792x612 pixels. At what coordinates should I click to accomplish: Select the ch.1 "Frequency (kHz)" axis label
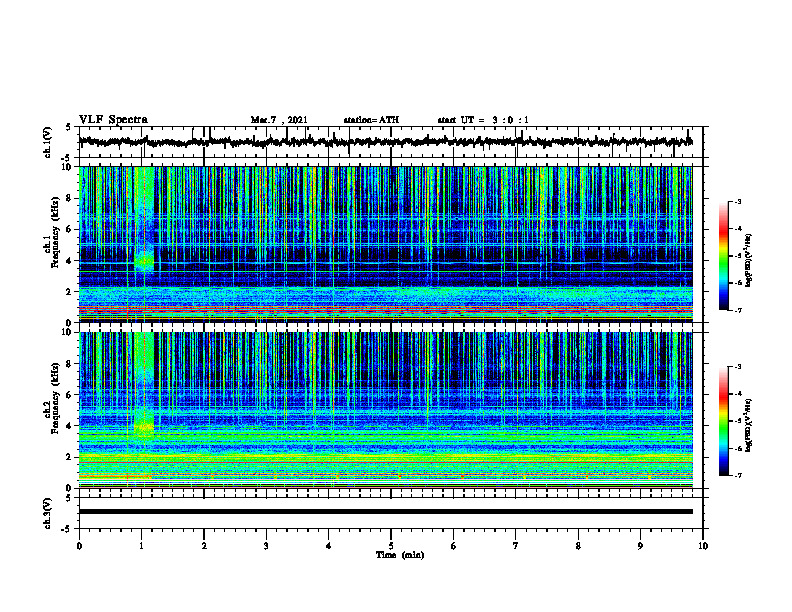coord(55,232)
